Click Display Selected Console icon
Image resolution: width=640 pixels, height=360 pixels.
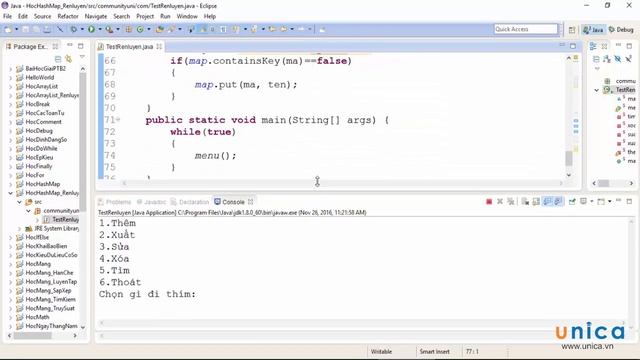click(x=583, y=202)
